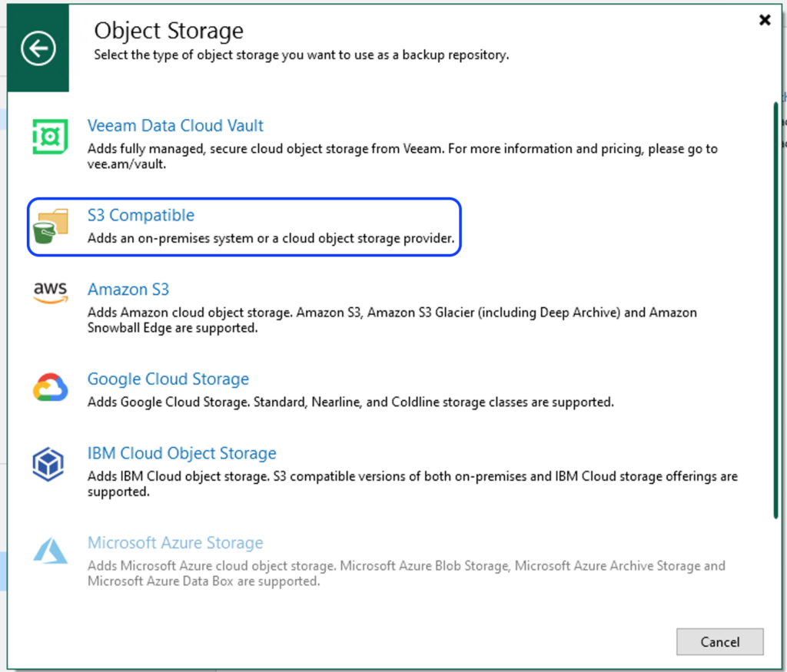The width and height of the screenshot is (787, 672).
Task: Click the Google Cloud logo icon
Action: click(50, 388)
